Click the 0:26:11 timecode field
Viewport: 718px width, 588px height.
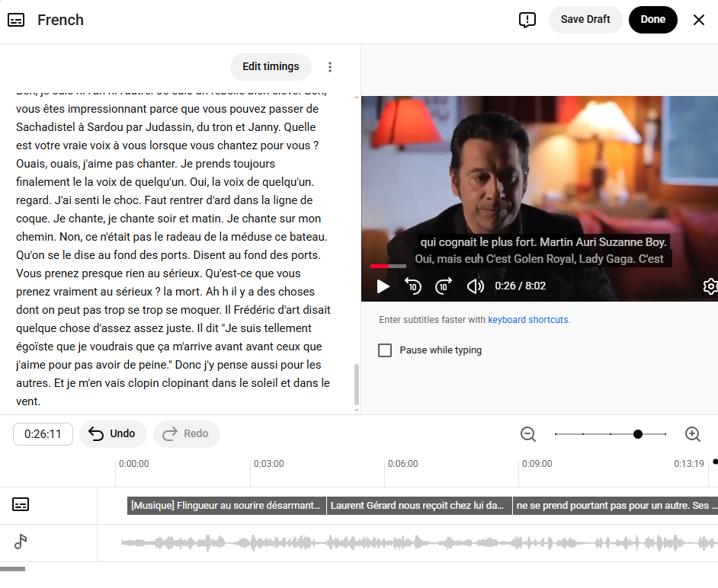[43, 434]
